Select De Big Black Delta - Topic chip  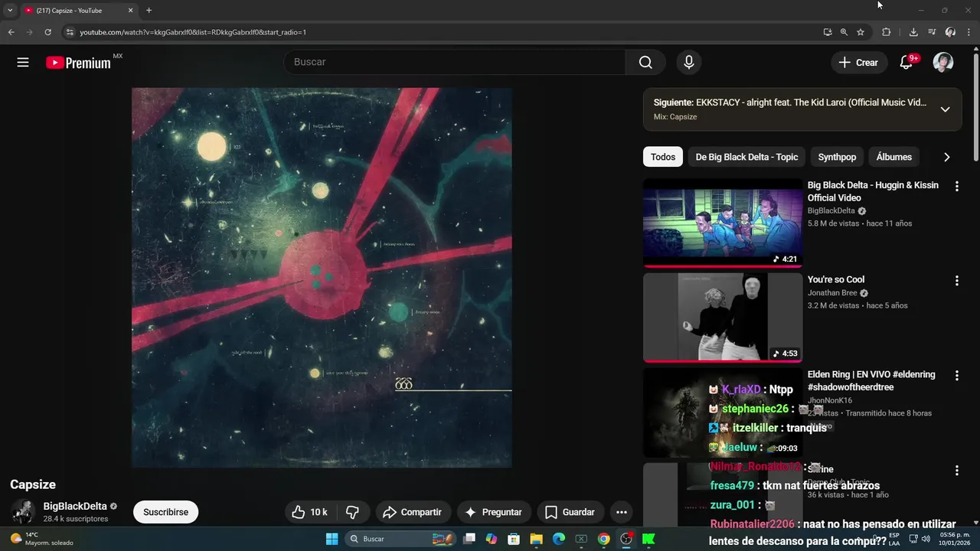pos(746,157)
